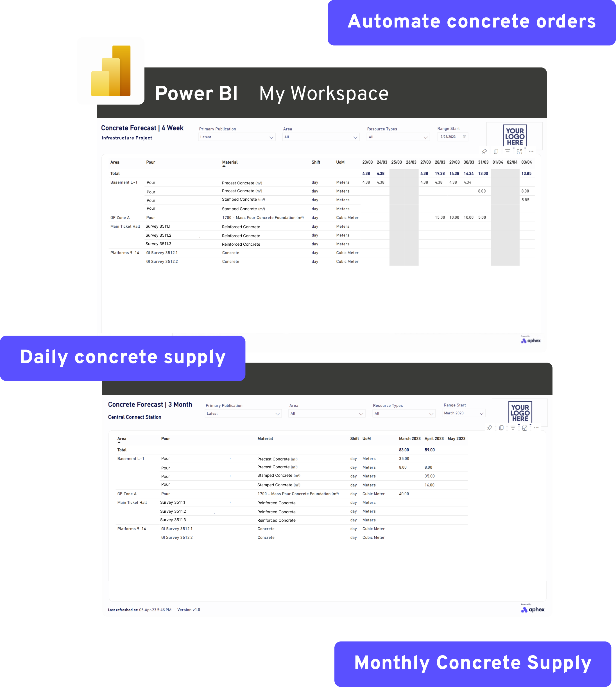The width and height of the screenshot is (616, 687).
Task: Click the Infrastructure Project label link
Action: (x=127, y=138)
